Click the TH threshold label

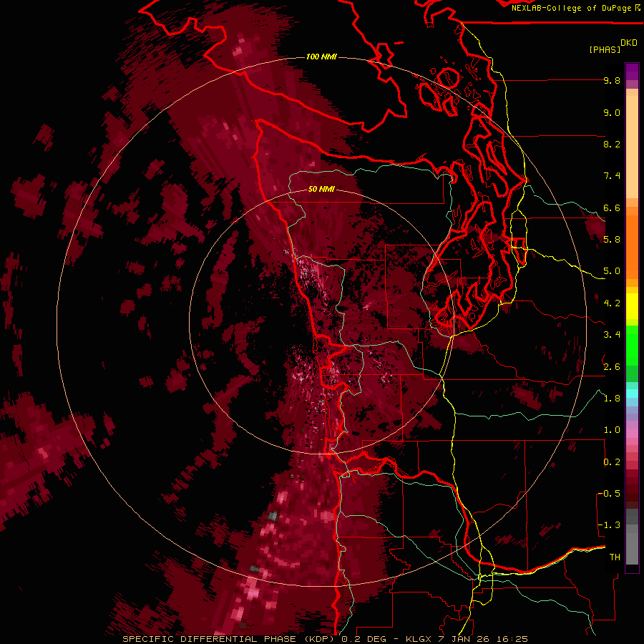[615, 557]
